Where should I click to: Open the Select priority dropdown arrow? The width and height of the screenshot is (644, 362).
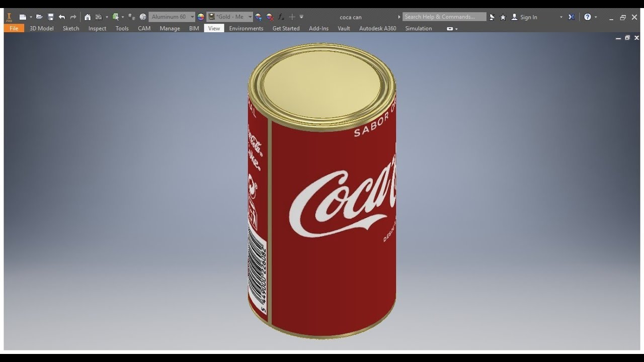tap(123, 17)
